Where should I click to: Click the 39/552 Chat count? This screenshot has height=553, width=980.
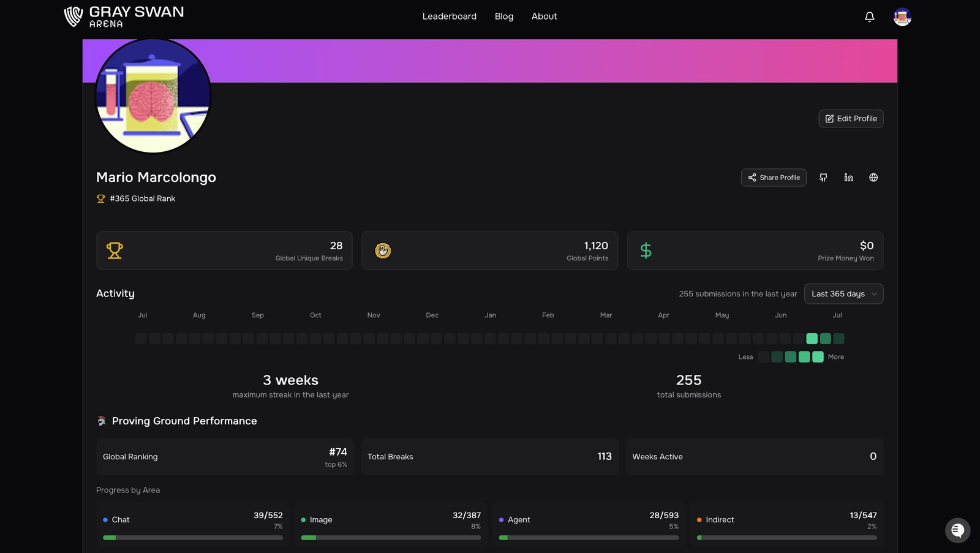coord(268,516)
